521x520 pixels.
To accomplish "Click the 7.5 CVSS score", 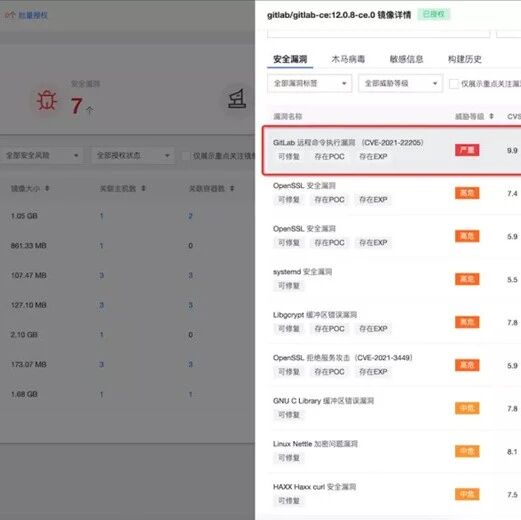I will click(512, 495).
